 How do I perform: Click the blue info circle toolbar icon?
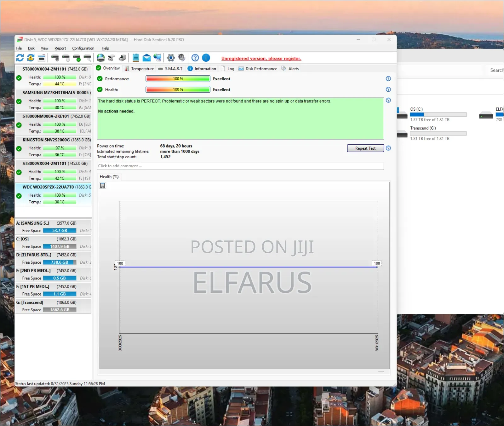point(206,58)
